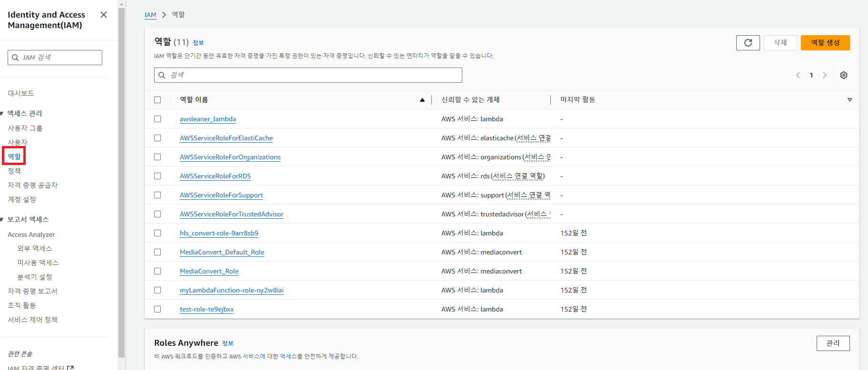This screenshot has width=868, height=370.
Task: Open 대시보드 in the sidebar
Action: point(21,93)
